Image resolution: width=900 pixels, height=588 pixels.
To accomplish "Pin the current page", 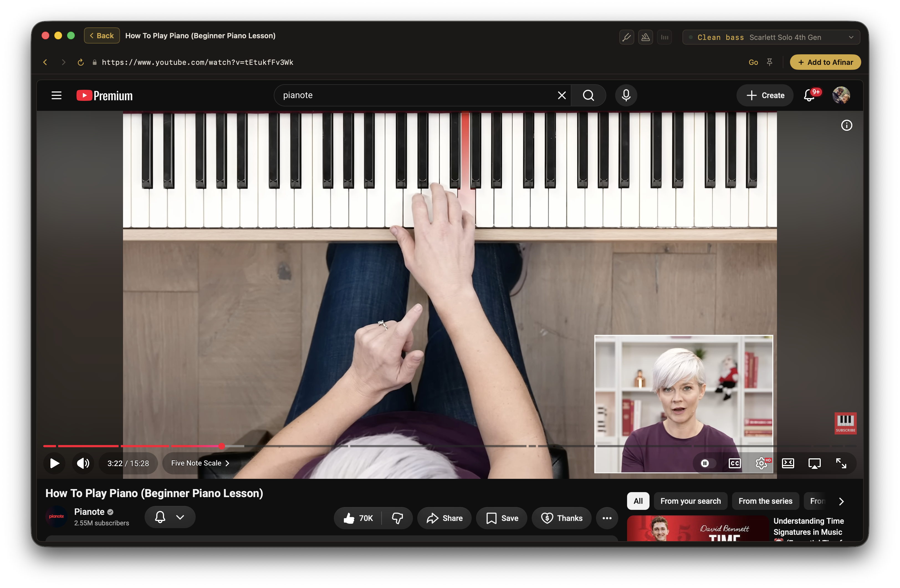I will (769, 62).
